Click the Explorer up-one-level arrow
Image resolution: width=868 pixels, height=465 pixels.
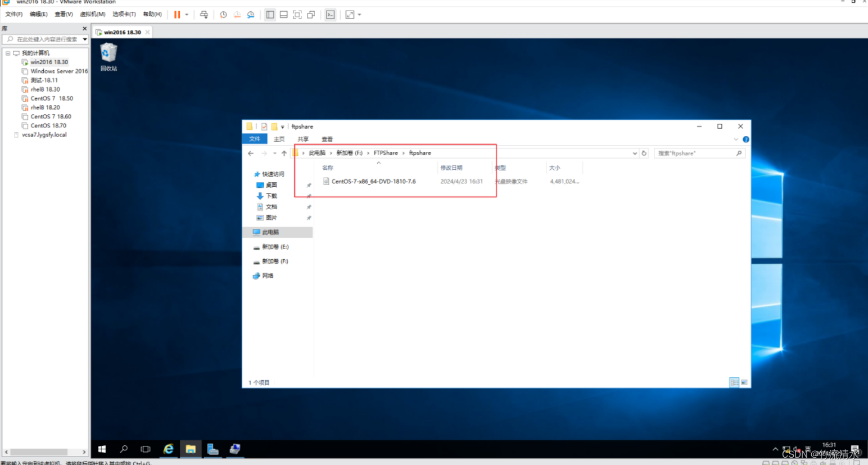click(284, 153)
